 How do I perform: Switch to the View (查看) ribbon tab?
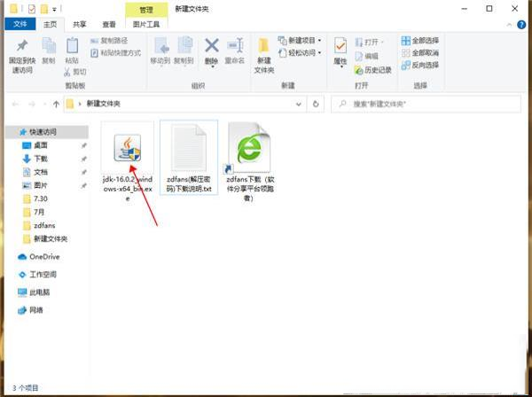tap(108, 25)
